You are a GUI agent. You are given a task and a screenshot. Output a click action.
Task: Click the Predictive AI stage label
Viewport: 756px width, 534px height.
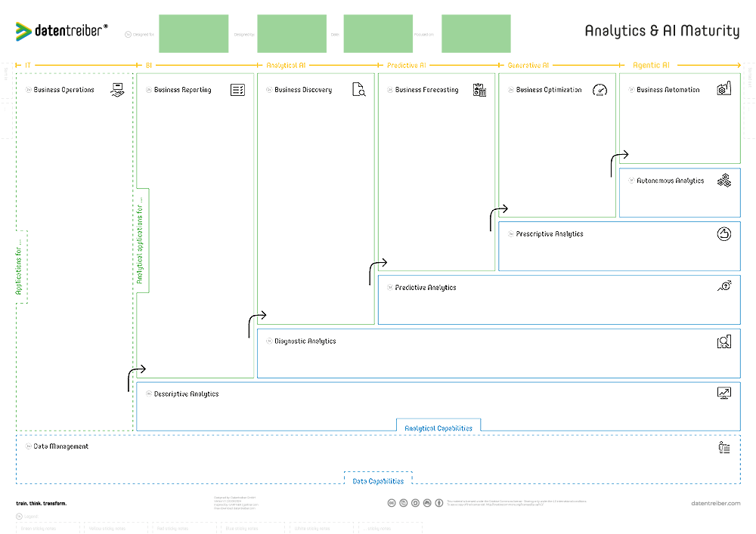[407, 65]
